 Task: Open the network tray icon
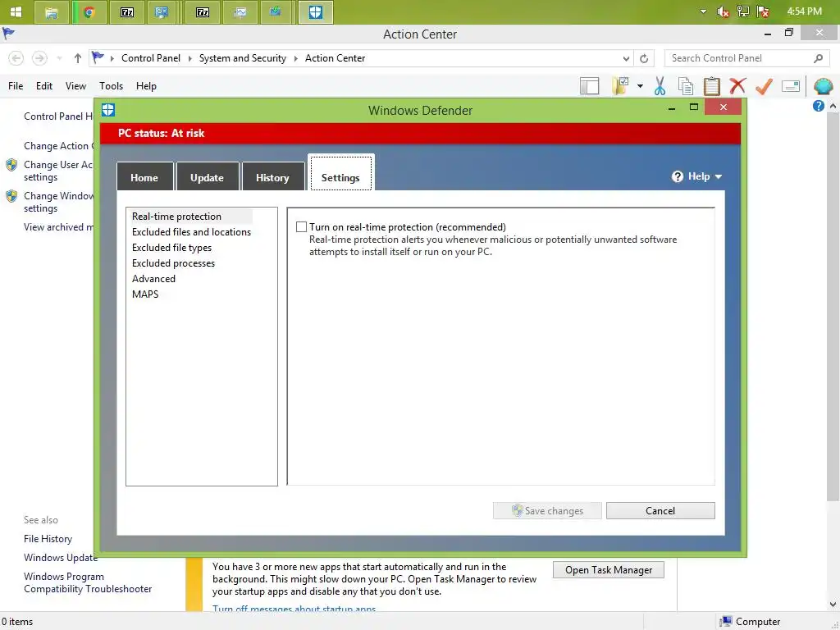pyautogui.click(x=742, y=11)
